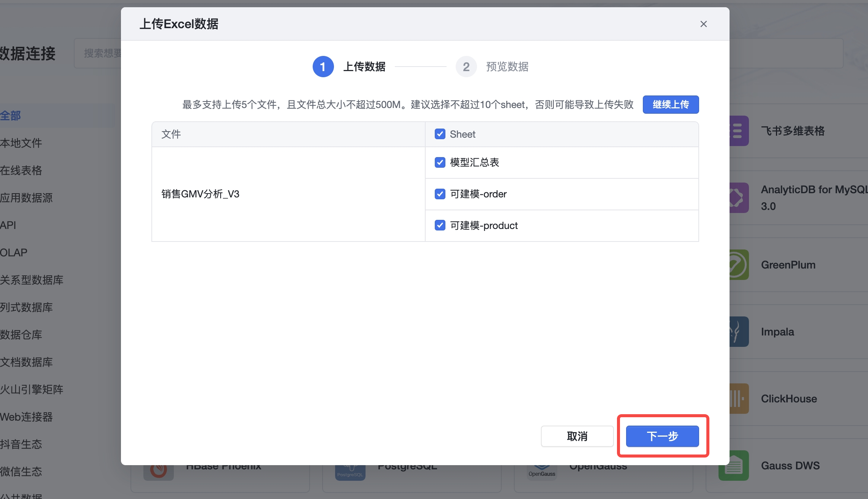Click the data connection search field
Image resolution: width=868 pixels, height=499 pixels.
coord(97,53)
